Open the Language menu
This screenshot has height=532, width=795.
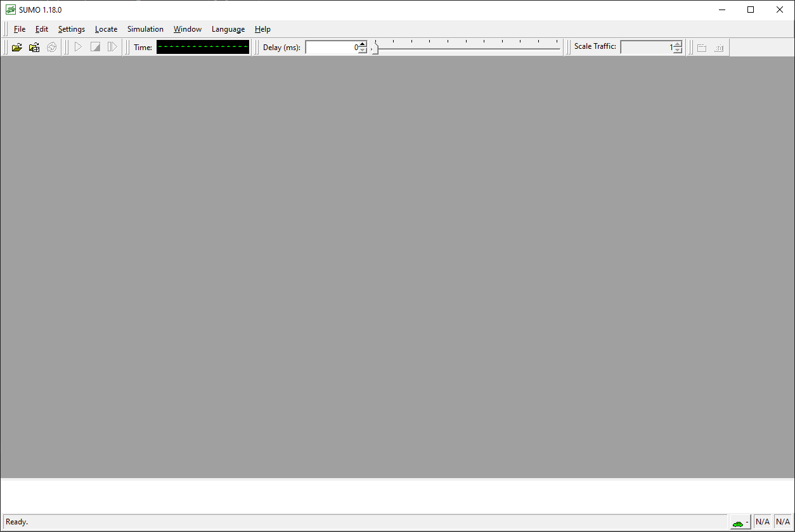click(x=228, y=29)
